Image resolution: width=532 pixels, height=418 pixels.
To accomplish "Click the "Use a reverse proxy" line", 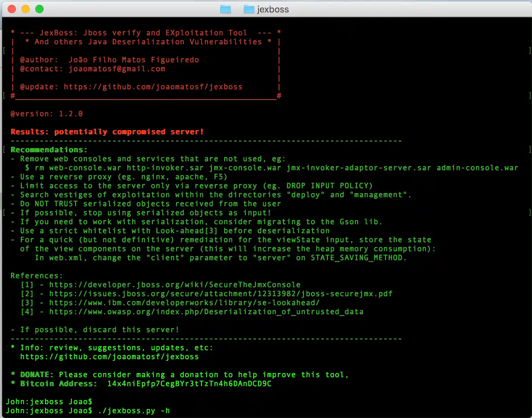I will click(x=119, y=177).
